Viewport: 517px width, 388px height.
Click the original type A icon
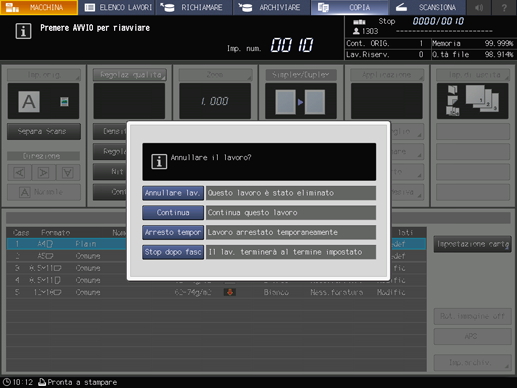point(29,102)
